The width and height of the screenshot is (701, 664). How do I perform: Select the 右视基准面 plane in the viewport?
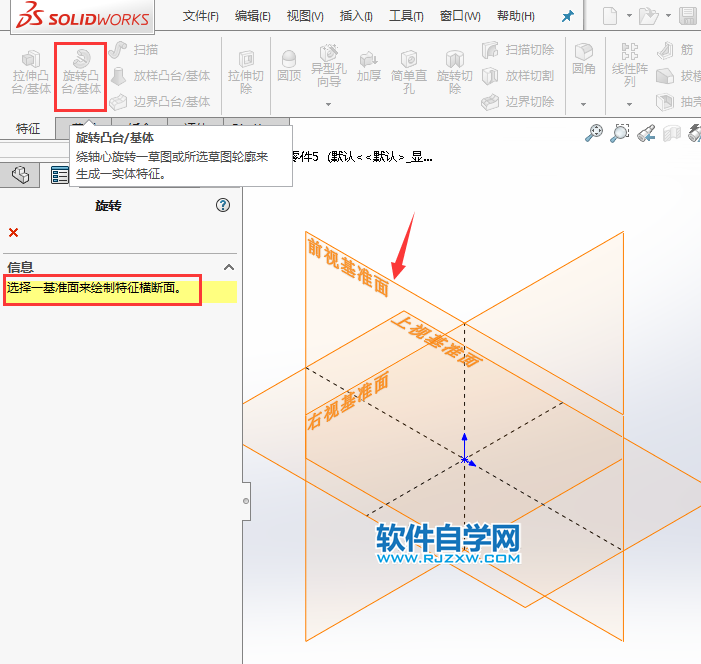348,401
